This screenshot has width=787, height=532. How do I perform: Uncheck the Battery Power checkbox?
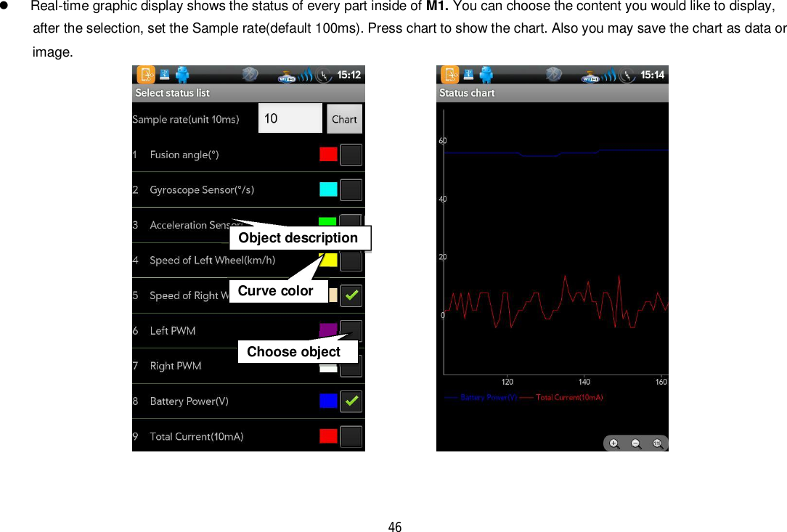coord(351,401)
